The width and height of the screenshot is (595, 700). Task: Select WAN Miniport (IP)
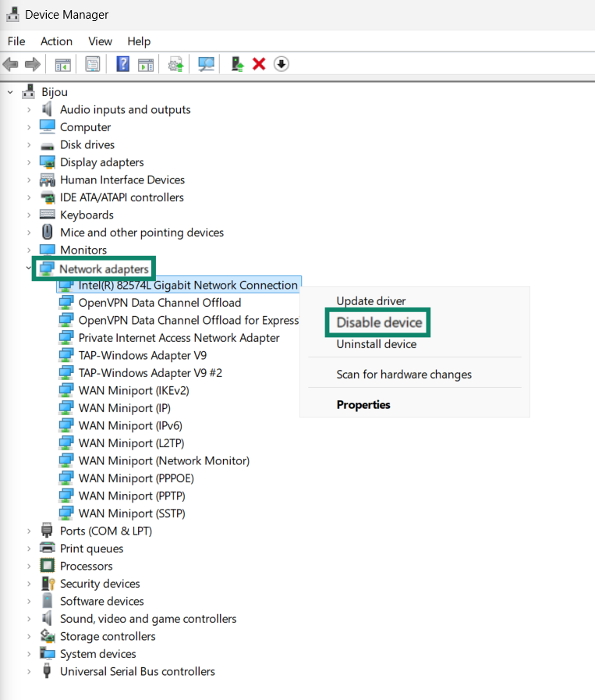pos(125,408)
